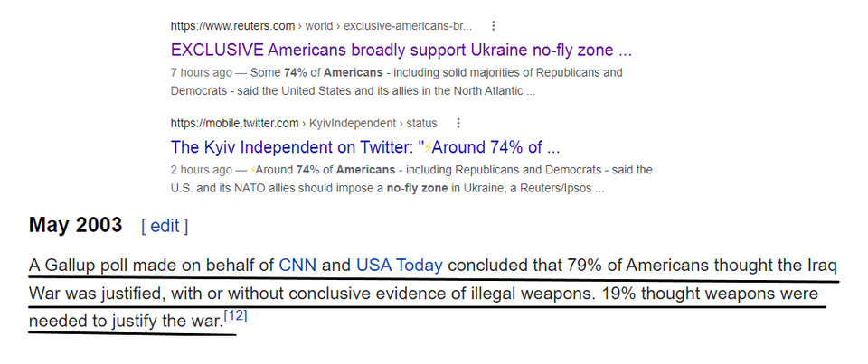Click the '7 hours ago' timestamp in the Reuters snippet

tap(202, 72)
